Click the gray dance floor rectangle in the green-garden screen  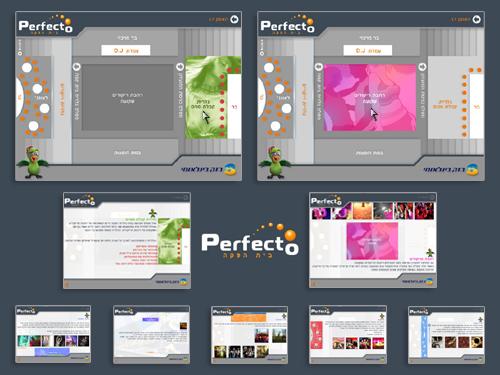(x=128, y=97)
